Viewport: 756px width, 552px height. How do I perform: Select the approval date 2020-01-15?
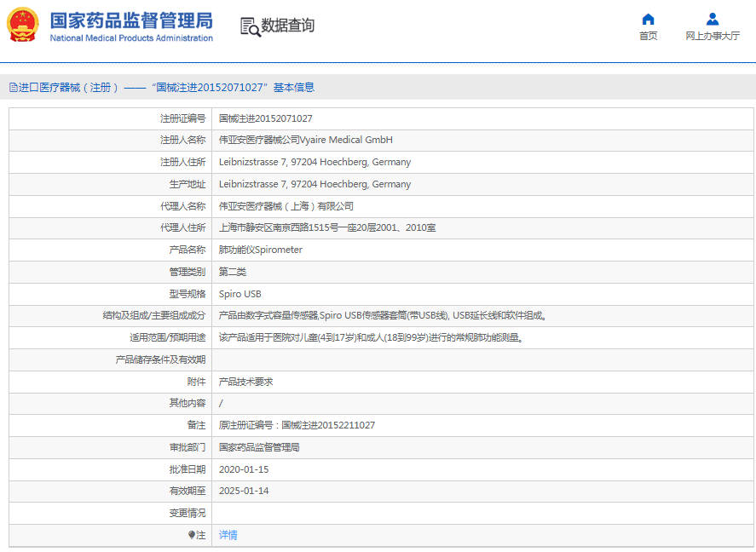click(244, 469)
